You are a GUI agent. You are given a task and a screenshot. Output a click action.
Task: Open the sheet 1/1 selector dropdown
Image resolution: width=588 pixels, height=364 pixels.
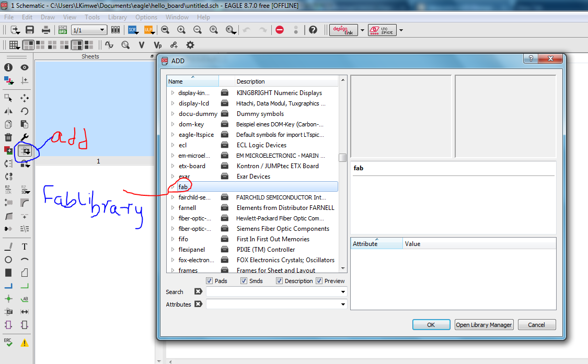(102, 30)
